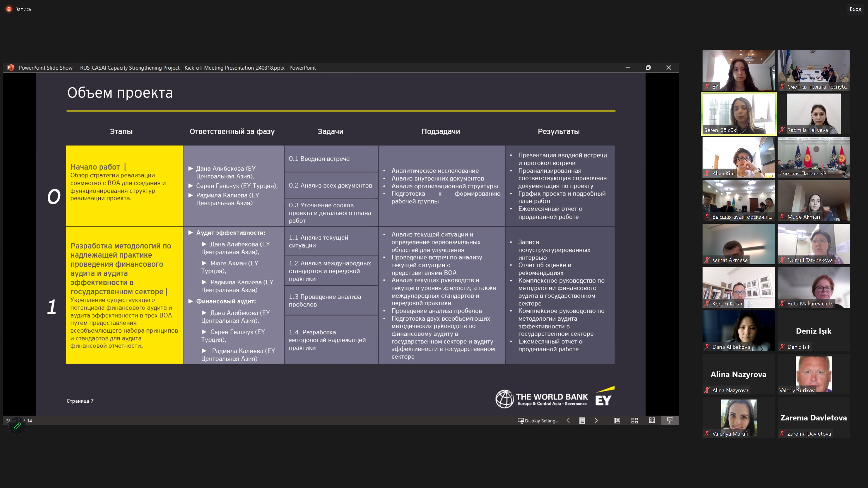Switch to Reading View icon
This screenshot has height=488, width=868.
pyautogui.click(x=652, y=420)
